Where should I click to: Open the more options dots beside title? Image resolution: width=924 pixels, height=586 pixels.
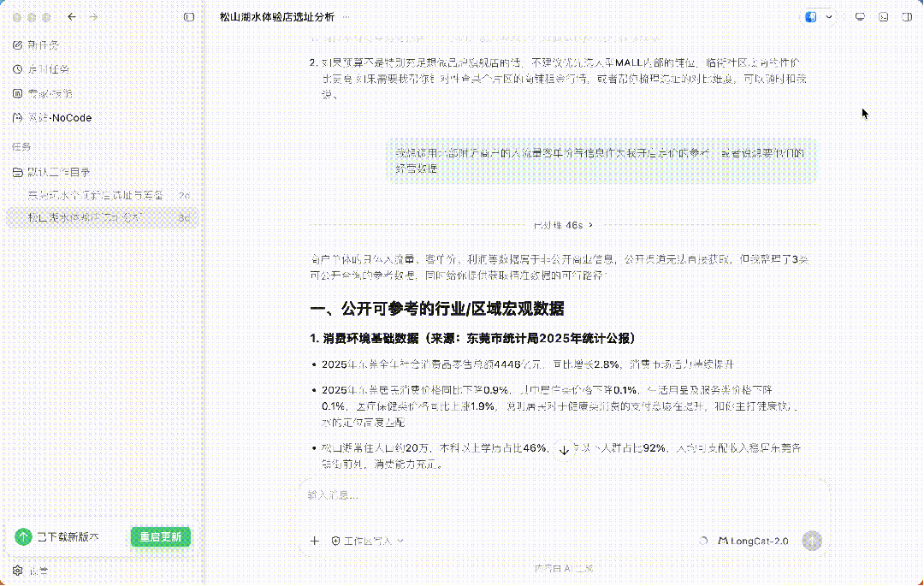[346, 17]
